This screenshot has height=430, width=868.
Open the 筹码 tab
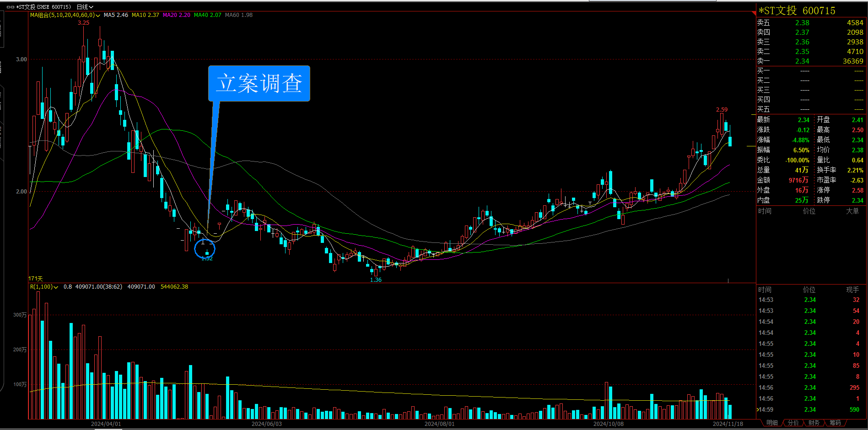(835, 423)
